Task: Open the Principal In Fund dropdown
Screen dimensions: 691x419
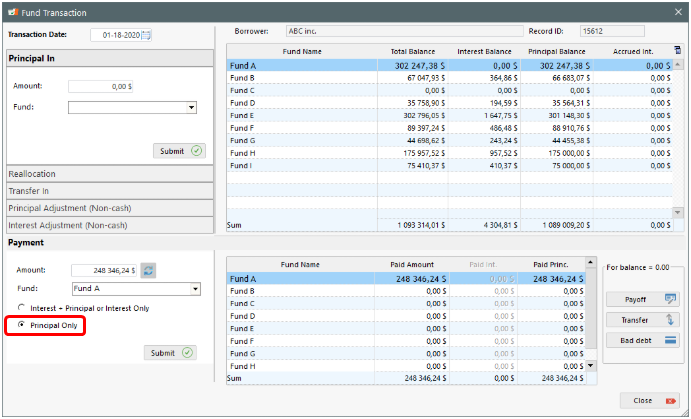Action: pos(191,108)
